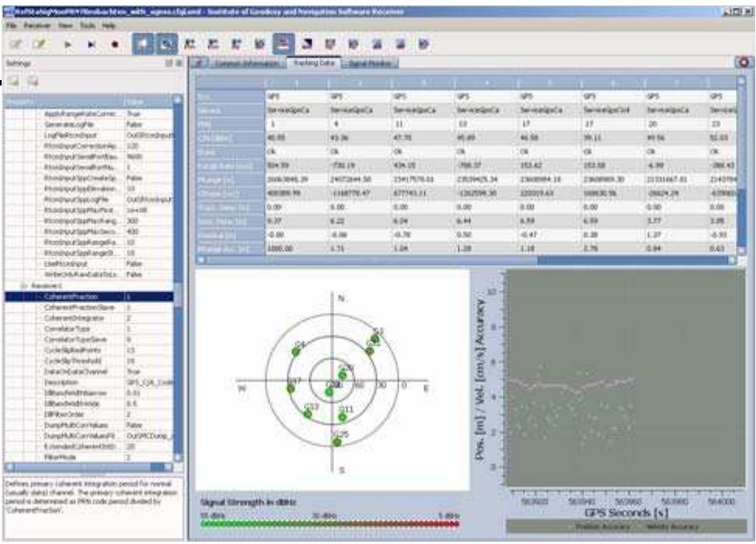756x544 pixels.
Task: Click the first small icon under Settings title
Action: pyautogui.click(x=13, y=82)
